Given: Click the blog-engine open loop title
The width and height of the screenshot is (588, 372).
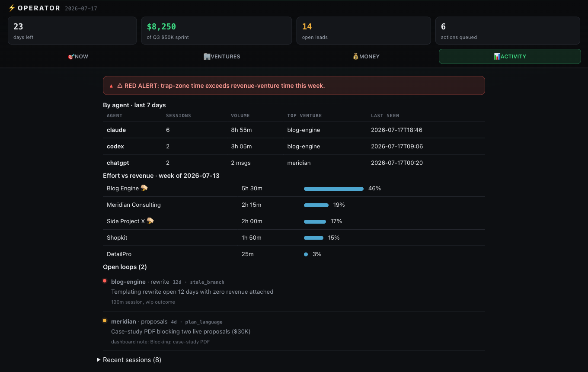Looking at the screenshot, I should (x=128, y=282).
